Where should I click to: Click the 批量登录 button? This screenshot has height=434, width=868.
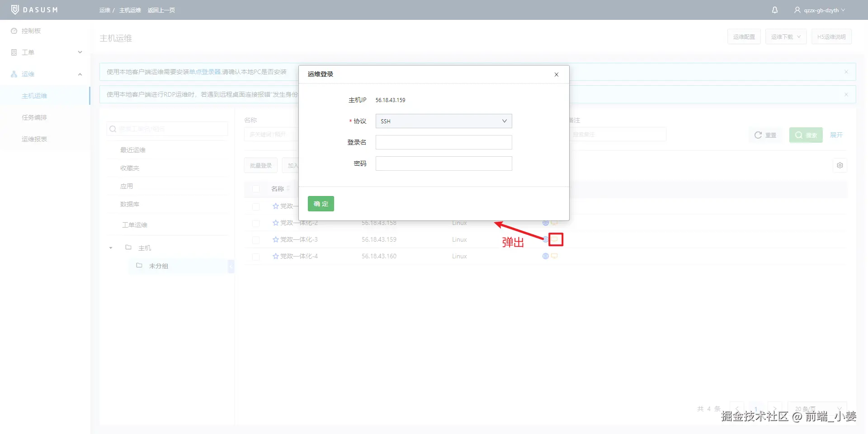(x=261, y=165)
